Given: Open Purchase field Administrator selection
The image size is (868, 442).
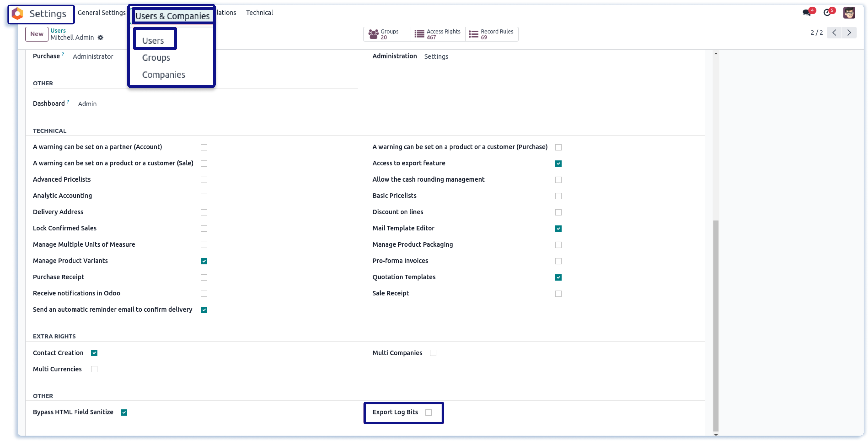Looking at the screenshot, I should coord(93,57).
